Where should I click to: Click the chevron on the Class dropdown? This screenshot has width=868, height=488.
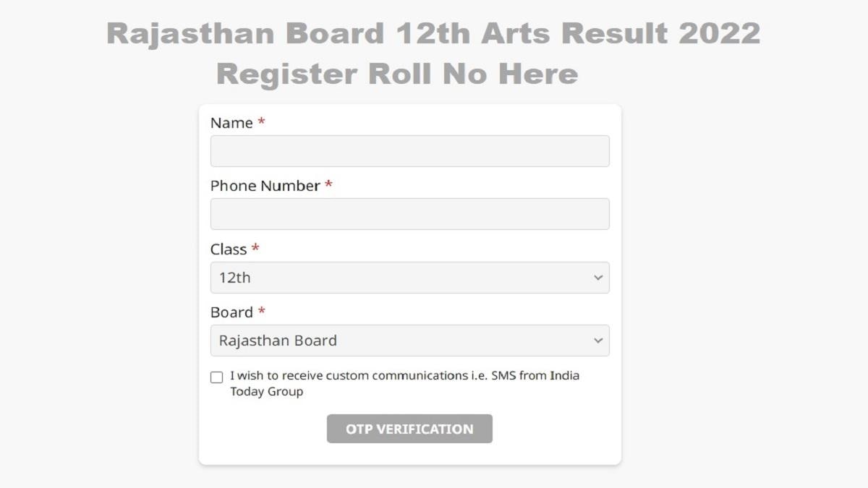598,277
